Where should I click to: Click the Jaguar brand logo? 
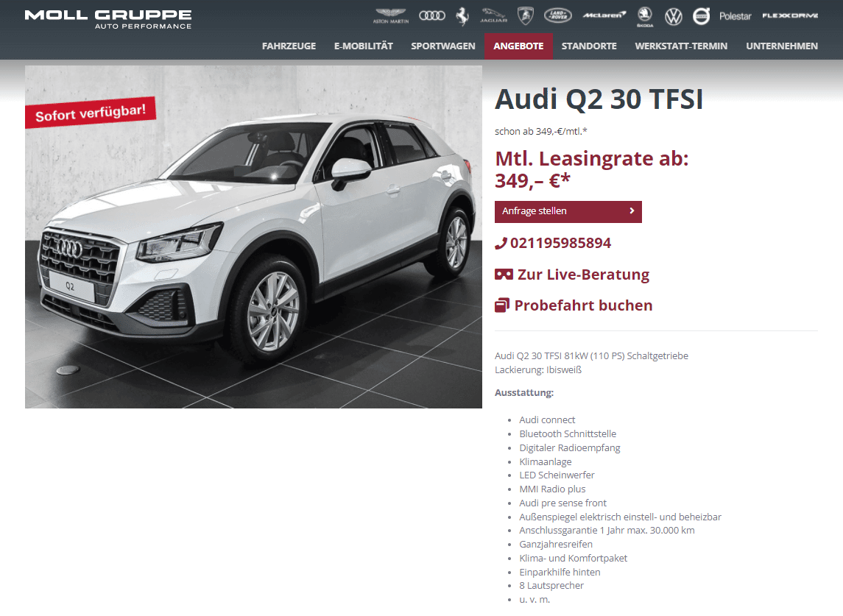click(493, 15)
